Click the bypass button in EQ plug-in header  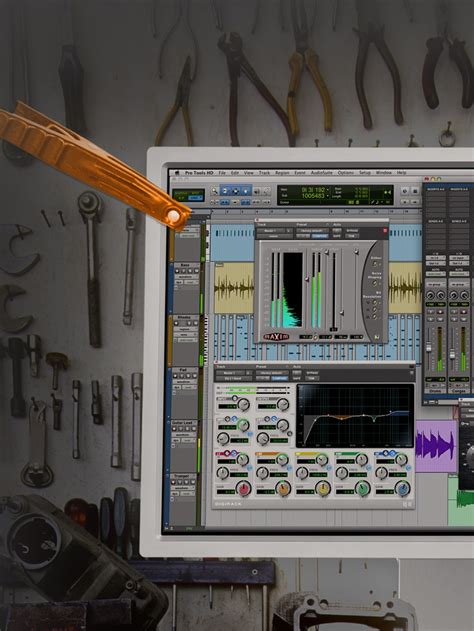312,373
